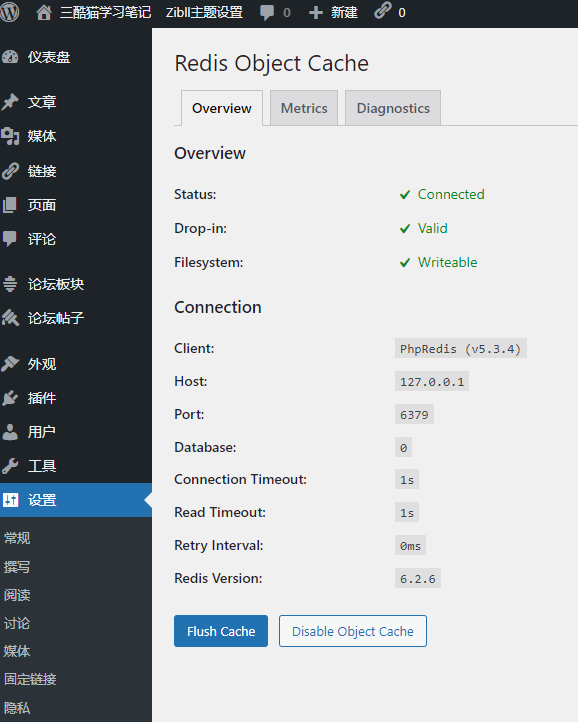
Task: Select the Overview tab
Action: click(x=222, y=108)
